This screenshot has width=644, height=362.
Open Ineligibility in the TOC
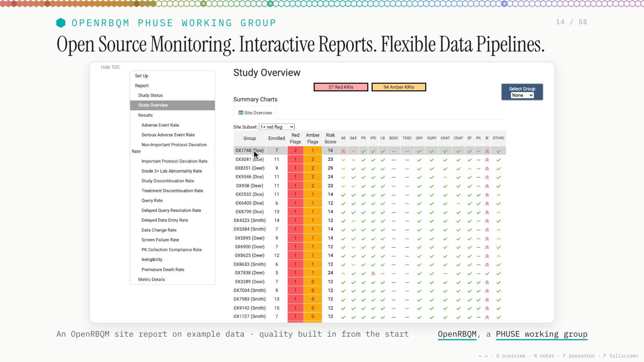[x=152, y=259]
